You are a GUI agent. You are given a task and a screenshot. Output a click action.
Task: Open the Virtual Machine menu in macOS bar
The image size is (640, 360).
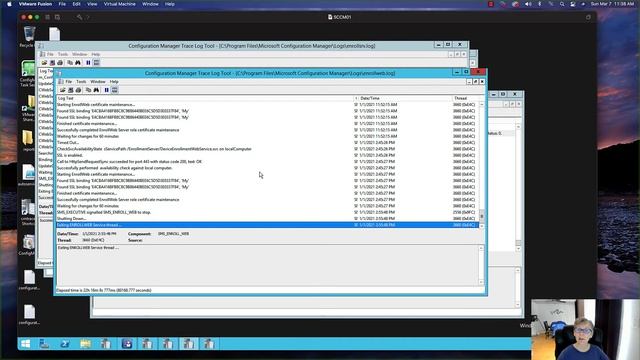(120, 4)
